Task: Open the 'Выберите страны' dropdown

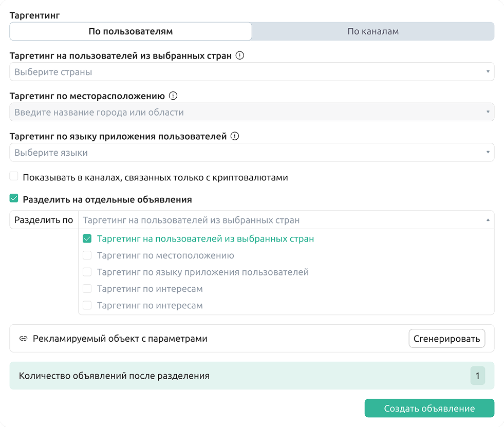Action: point(247,72)
